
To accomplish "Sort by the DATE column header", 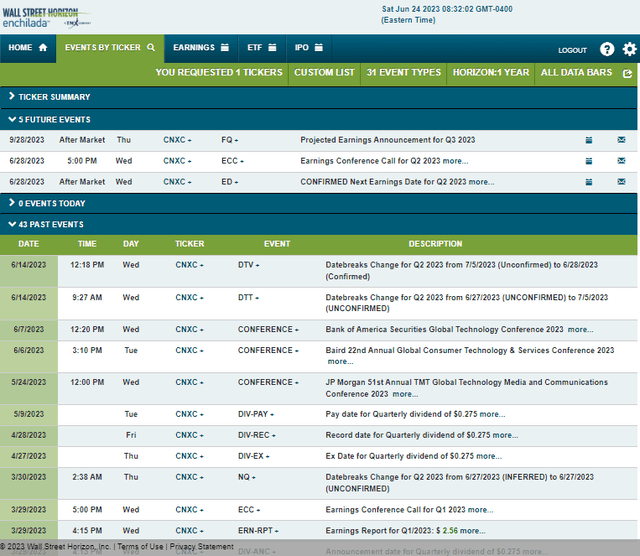I will (x=29, y=244).
